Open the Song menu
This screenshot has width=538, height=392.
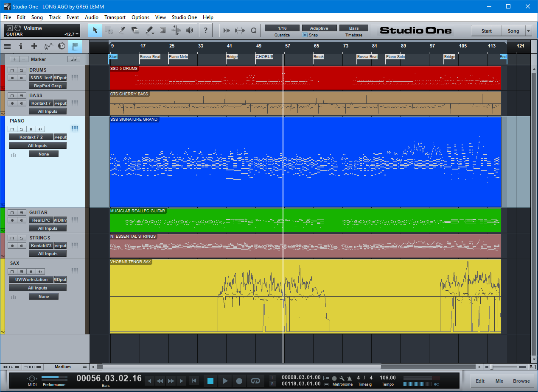[x=37, y=17]
